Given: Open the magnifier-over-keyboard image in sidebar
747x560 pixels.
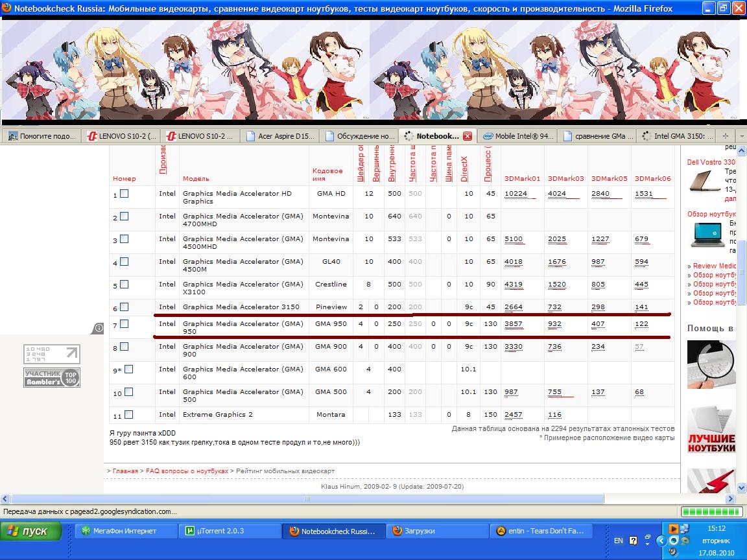Looking at the screenshot, I should [x=711, y=364].
